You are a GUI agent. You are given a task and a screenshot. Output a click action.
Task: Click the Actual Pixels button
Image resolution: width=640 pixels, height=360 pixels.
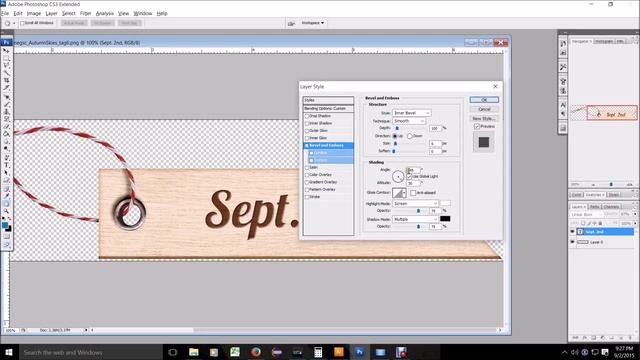[x=74, y=23]
